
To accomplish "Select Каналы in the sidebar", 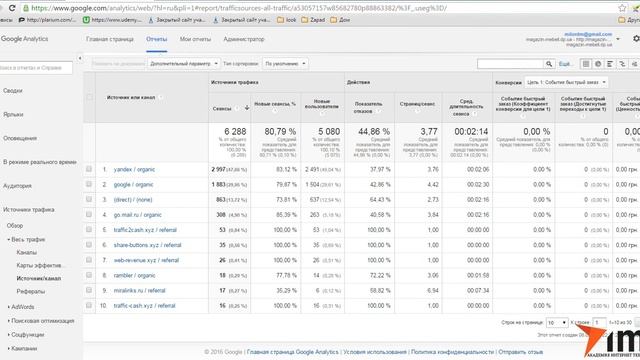I will 27,253.
